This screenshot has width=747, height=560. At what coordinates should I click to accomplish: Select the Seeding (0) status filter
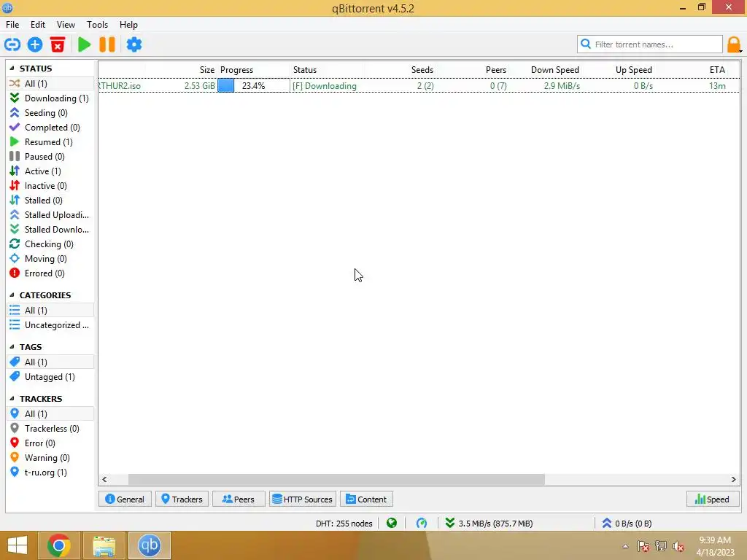pyautogui.click(x=50, y=113)
